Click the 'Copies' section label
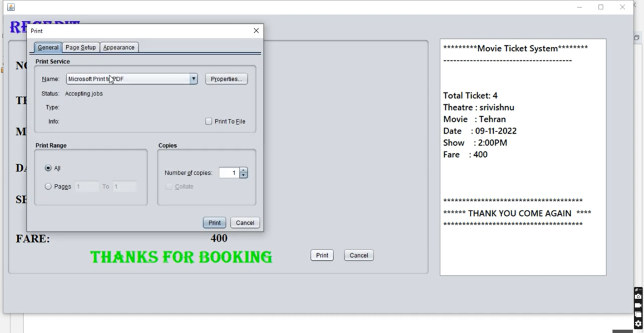Image resolution: width=644 pixels, height=333 pixels. [167, 146]
